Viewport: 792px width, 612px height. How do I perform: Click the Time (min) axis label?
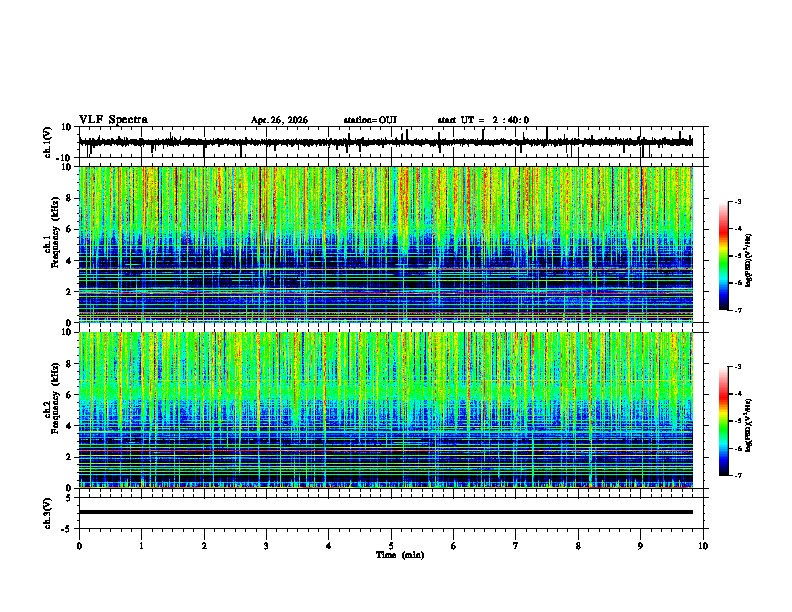pos(400,555)
